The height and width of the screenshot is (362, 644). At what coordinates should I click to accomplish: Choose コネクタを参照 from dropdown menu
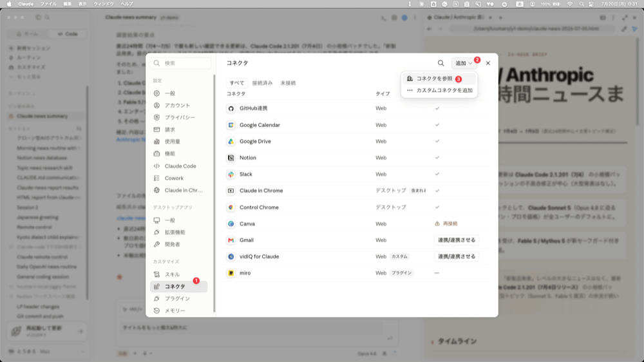(439, 79)
